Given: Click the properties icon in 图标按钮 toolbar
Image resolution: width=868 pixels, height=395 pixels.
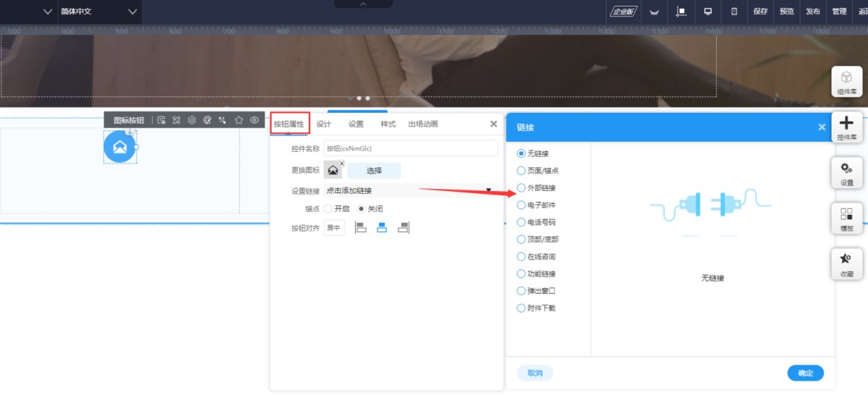Looking at the screenshot, I should 161,120.
